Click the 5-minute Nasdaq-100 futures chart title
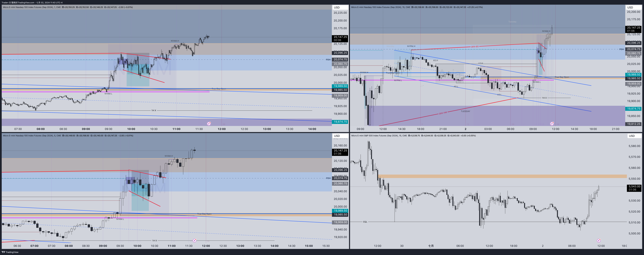The width and height of the screenshot is (644, 255). tap(32, 136)
